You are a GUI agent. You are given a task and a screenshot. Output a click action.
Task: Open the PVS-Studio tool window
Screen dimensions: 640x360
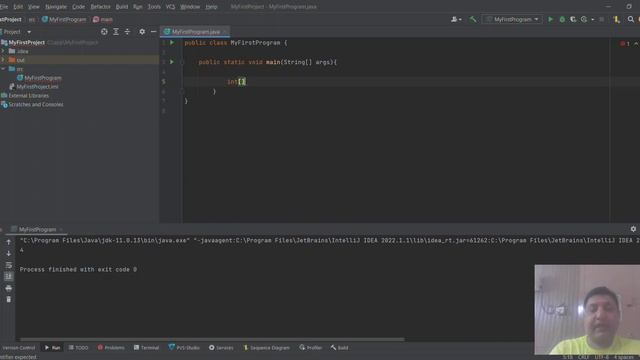pos(184,348)
